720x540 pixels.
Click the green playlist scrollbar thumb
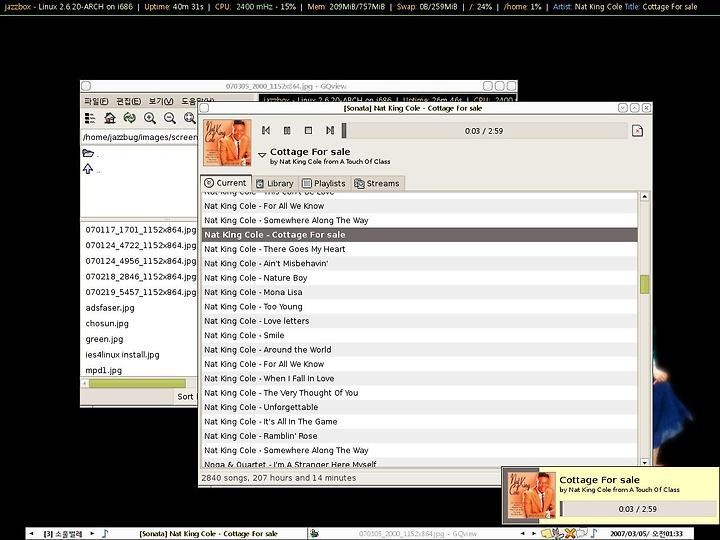644,284
